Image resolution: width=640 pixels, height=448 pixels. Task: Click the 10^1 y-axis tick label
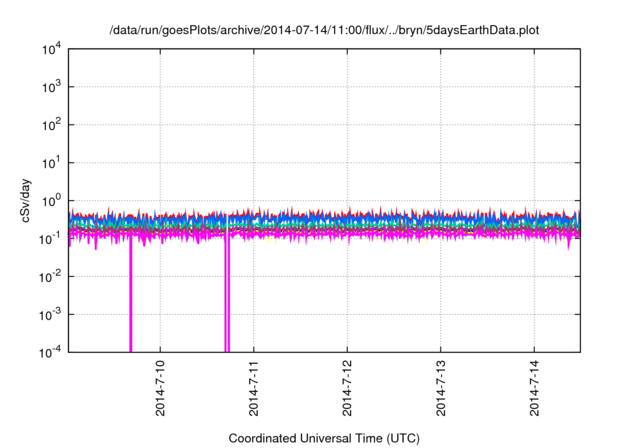[51, 163]
